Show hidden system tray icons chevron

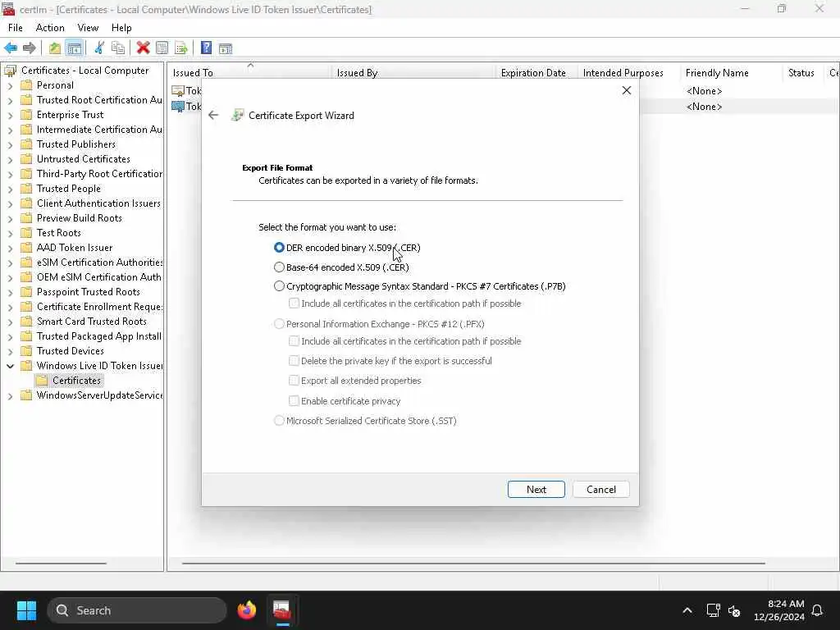pos(687,610)
